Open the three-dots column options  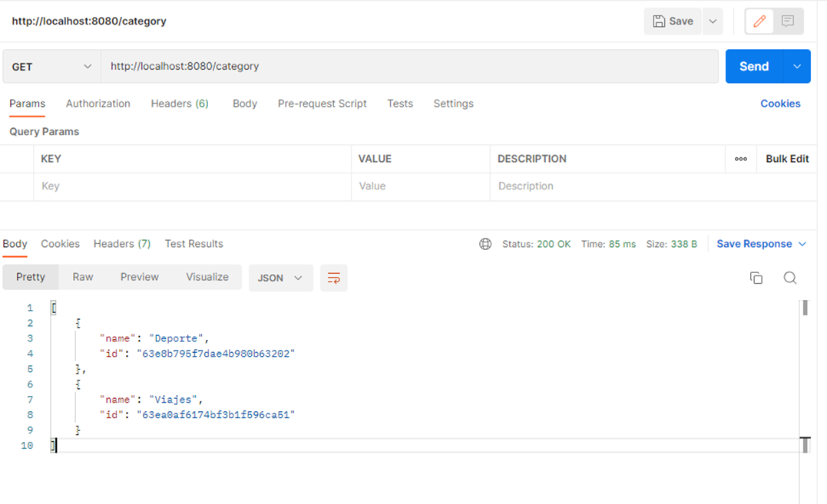coord(741,159)
